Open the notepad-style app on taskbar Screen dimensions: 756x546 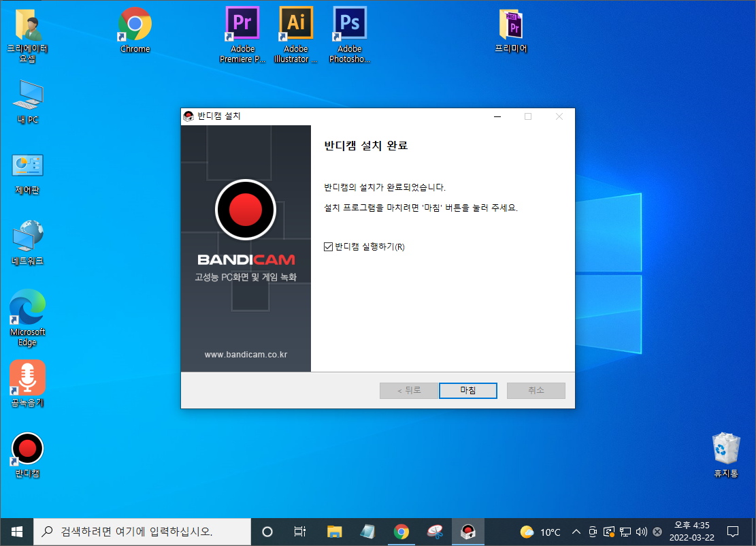[367, 532]
